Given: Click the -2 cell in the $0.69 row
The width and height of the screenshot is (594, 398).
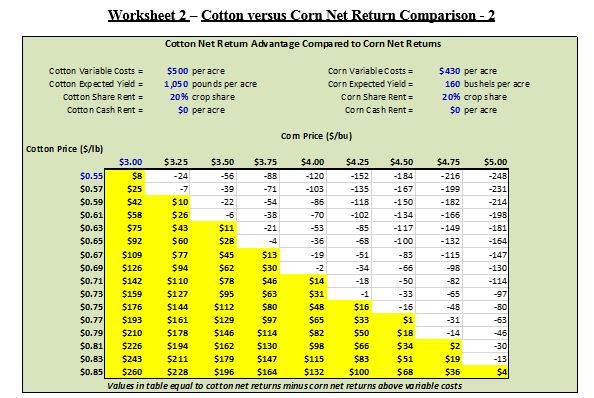Looking at the screenshot, I should click(303, 268).
